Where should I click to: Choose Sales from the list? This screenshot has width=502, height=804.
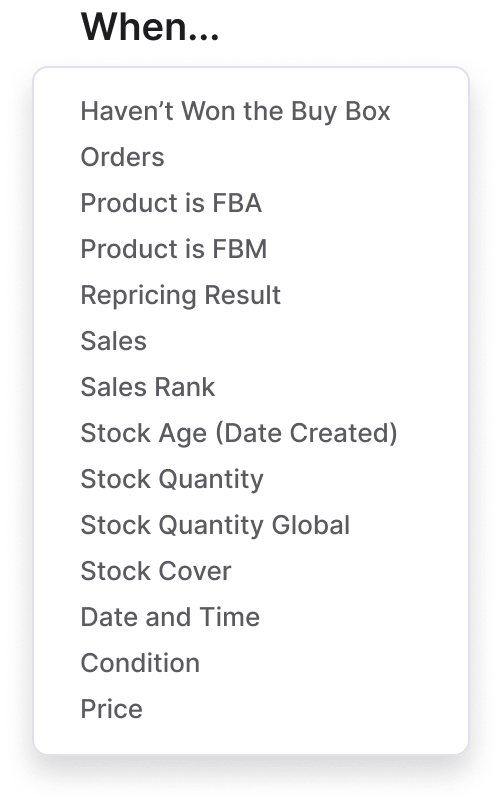click(113, 341)
